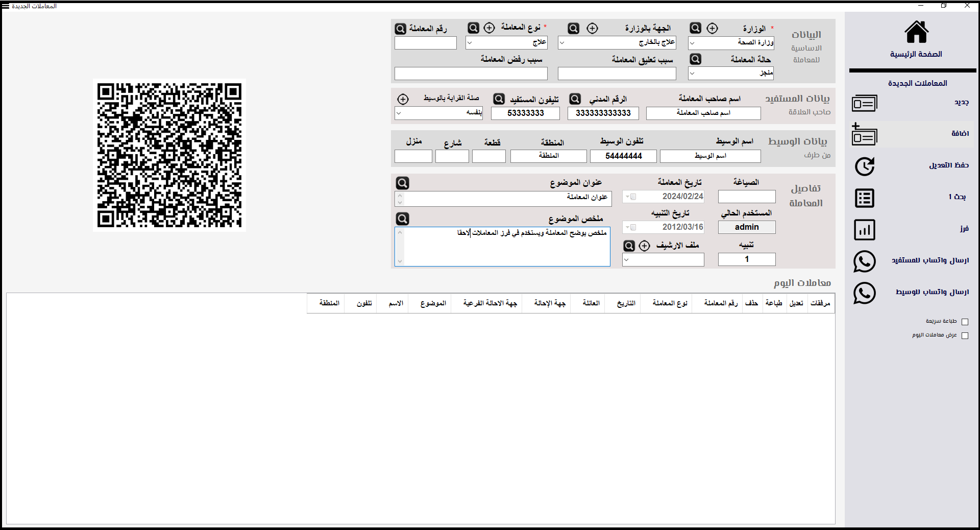This screenshot has height=530, width=980.
Task: Open the تاريخ التنبيه date picker 2012/03/16
Action: click(664, 227)
